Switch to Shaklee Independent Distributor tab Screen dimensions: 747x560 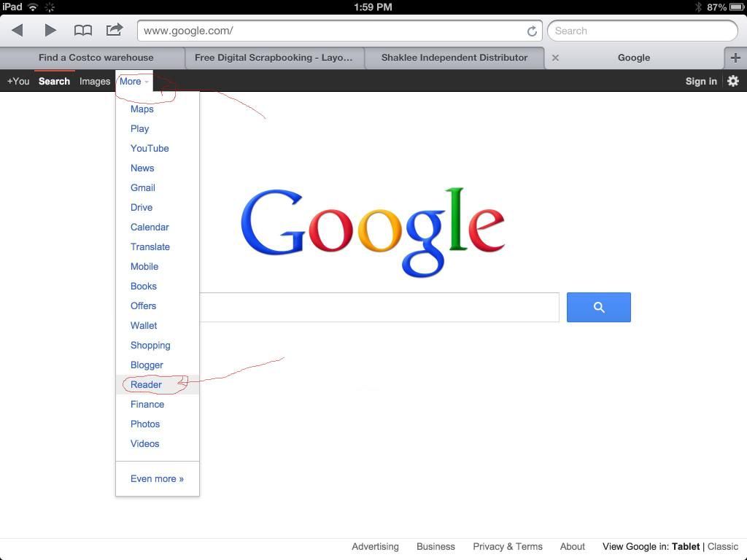[454, 58]
